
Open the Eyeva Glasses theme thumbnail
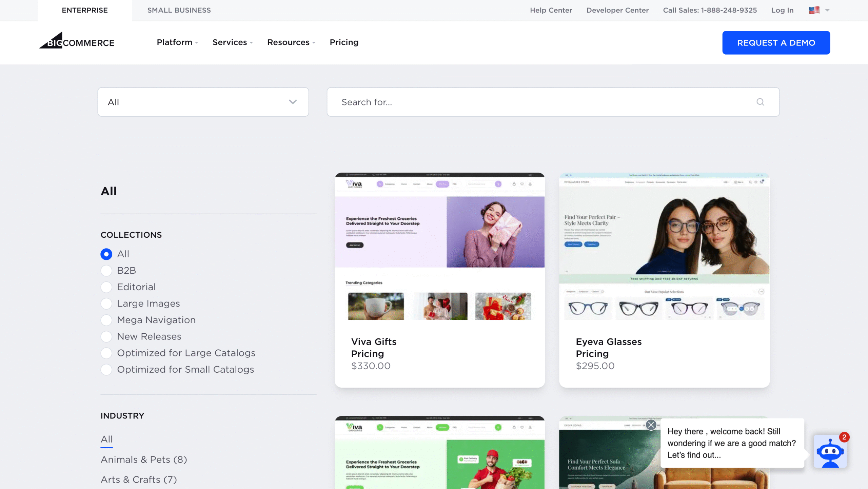(664, 247)
